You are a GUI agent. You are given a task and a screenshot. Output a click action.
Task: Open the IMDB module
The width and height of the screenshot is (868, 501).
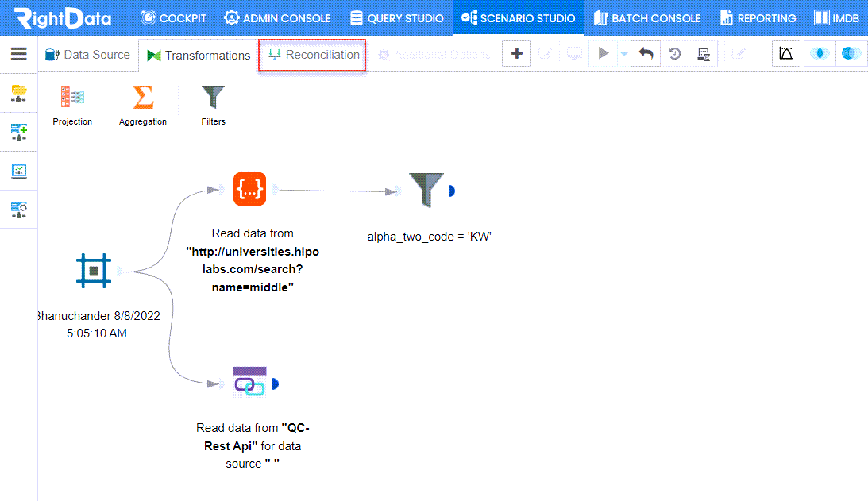click(836, 18)
